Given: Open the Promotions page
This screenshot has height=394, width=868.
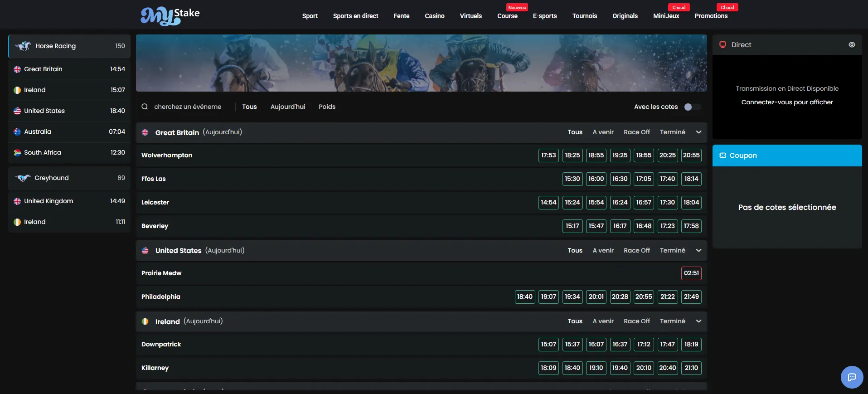Looking at the screenshot, I should (711, 16).
